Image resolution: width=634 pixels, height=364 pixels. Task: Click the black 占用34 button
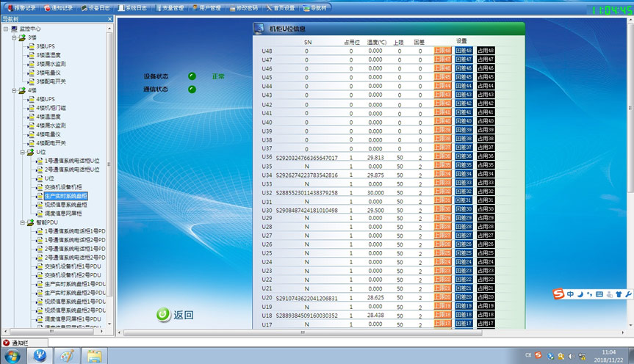click(x=485, y=174)
